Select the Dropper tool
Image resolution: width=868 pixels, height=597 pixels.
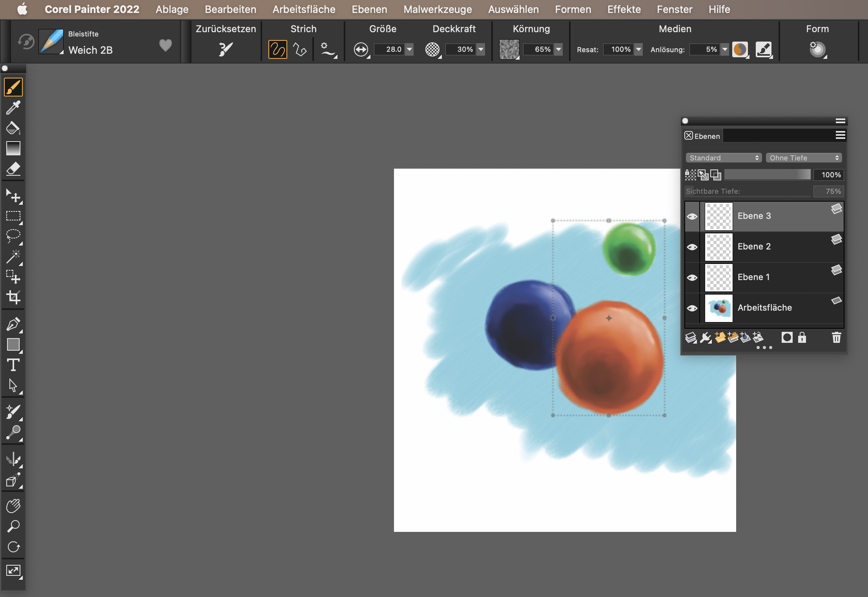(13, 107)
